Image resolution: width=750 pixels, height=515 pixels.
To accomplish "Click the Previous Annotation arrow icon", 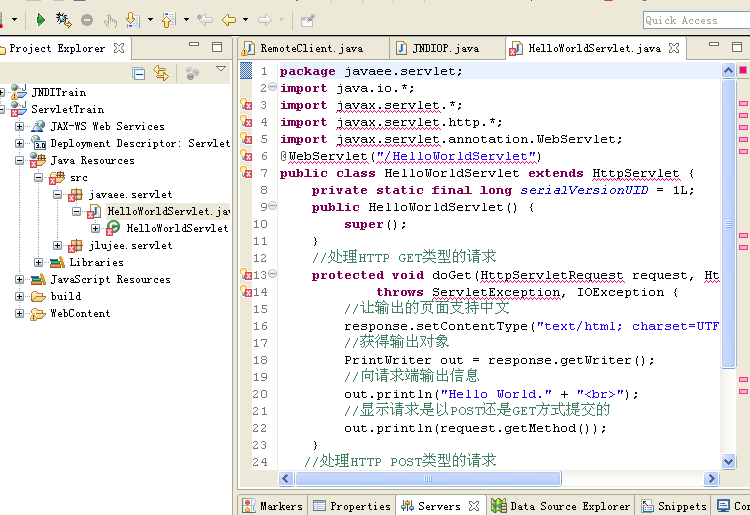I will [165, 19].
